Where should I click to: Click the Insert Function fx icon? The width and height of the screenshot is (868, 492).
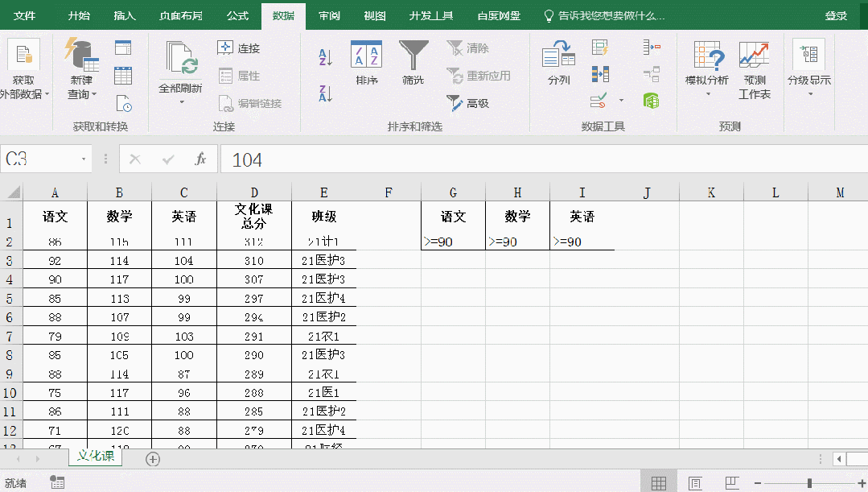(200, 159)
